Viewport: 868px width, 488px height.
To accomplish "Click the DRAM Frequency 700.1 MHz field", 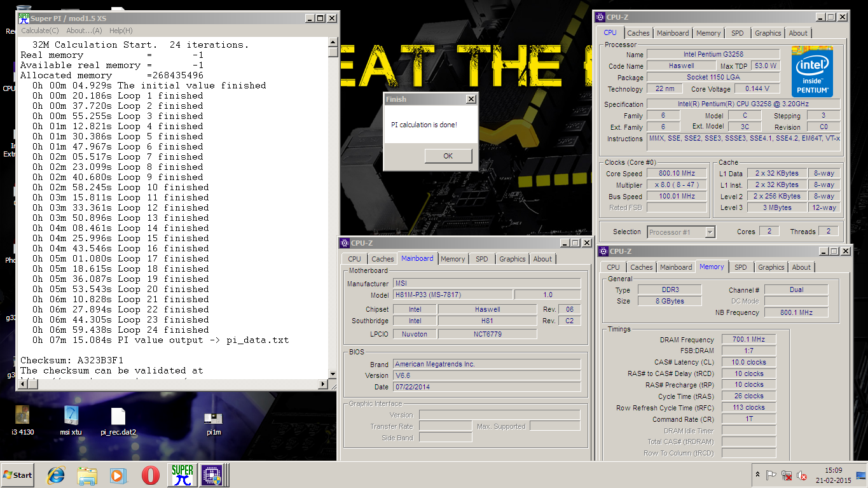I will click(x=748, y=340).
